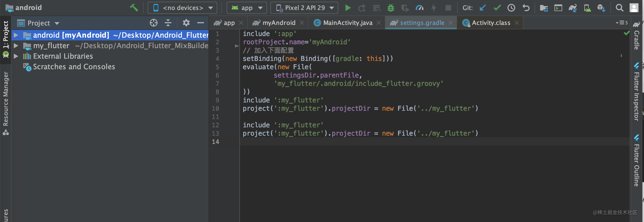
Task: Click on the rootProject.name line of code
Action: pyautogui.click(x=297, y=42)
